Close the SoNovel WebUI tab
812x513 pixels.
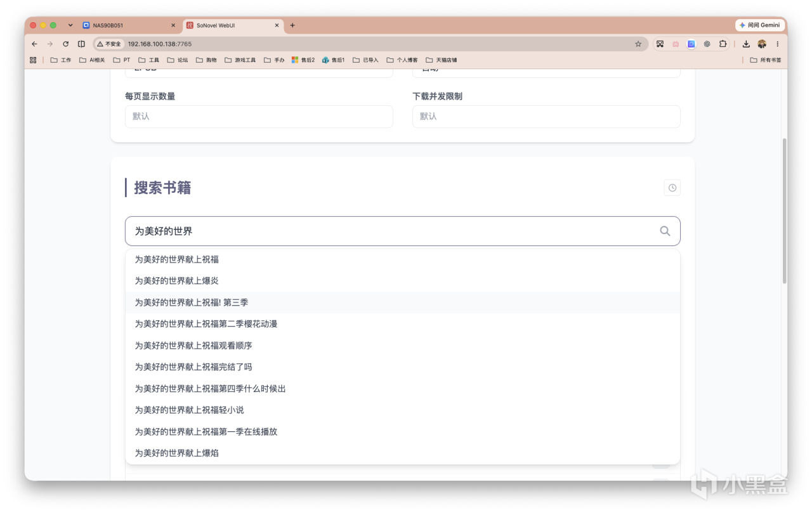tap(277, 25)
